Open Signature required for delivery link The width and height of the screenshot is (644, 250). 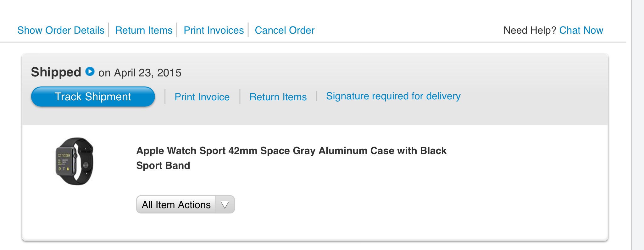coord(393,96)
